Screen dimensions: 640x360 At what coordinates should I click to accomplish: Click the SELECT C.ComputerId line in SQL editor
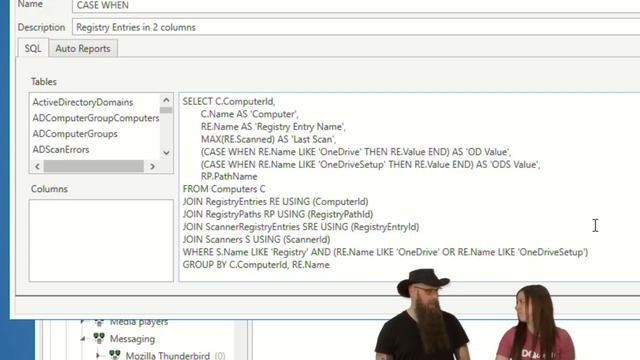click(x=229, y=101)
